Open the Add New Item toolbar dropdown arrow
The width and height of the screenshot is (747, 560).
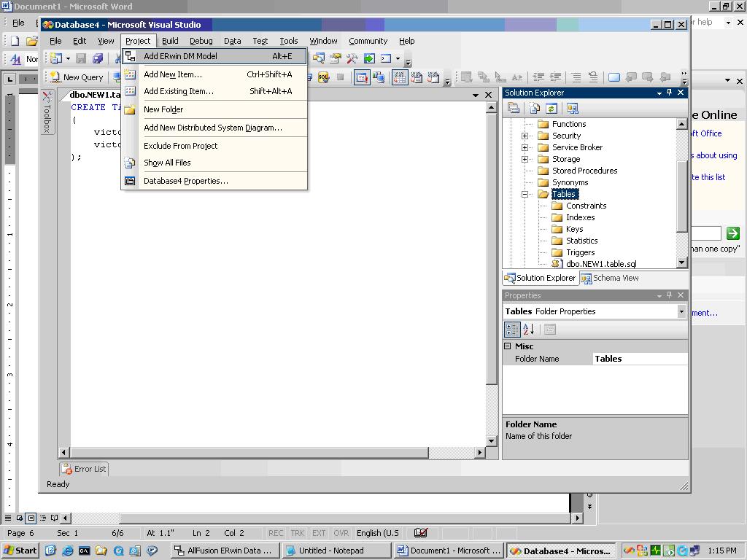pos(68,58)
